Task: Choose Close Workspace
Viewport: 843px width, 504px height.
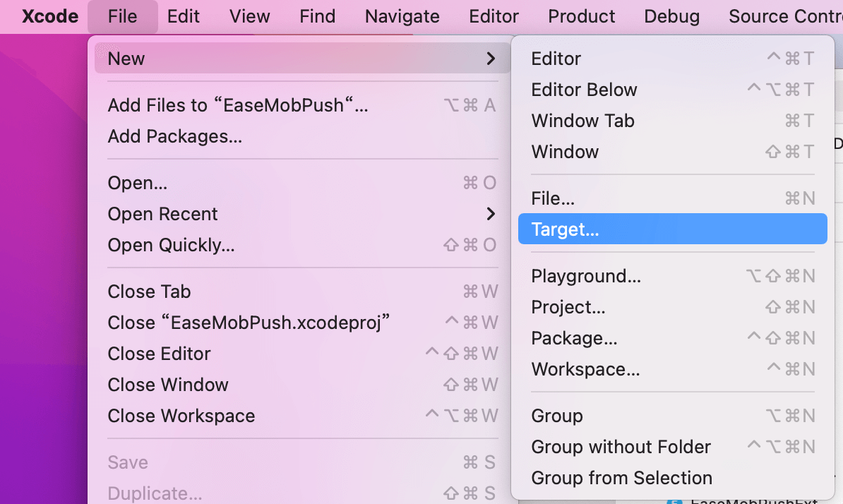Action: point(302,416)
